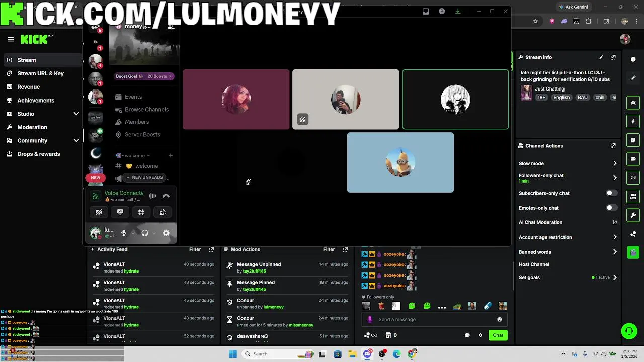644x362 pixels.
Task: Toggle Emotes-only chat switch
Action: 611,208
